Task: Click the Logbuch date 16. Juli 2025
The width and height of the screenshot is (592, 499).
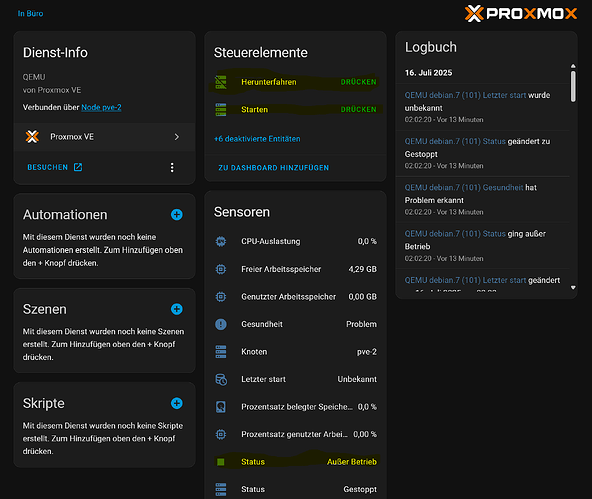Action: tap(429, 73)
